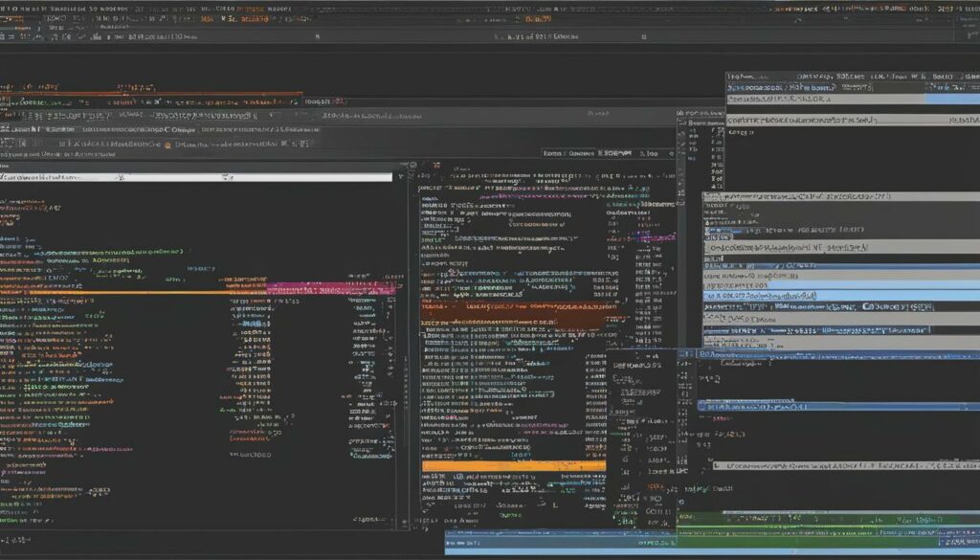980x560 pixels.
Task: Select the bright light-blue highlighted row in the right list panel
Action: [841, 296]
